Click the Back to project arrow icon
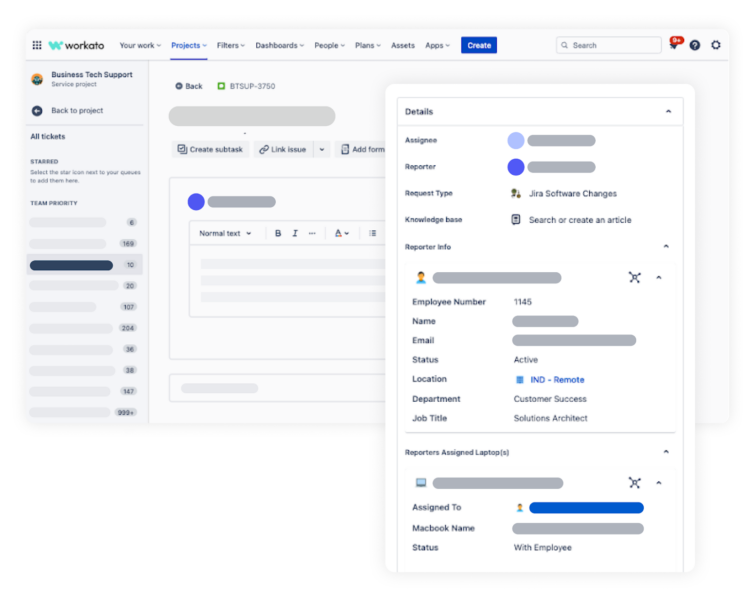This screenshot has height=600, width=754. coord(37,111)
